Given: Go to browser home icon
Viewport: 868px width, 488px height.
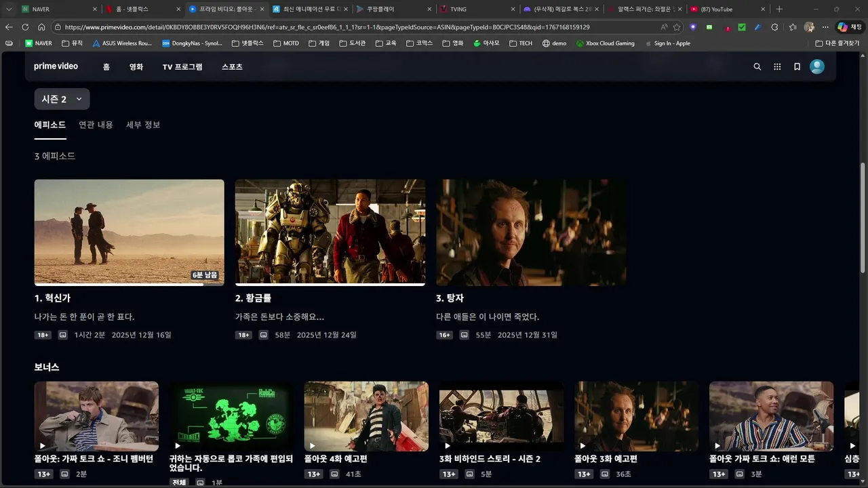Looking at the screenshot, I should (41, 27).
